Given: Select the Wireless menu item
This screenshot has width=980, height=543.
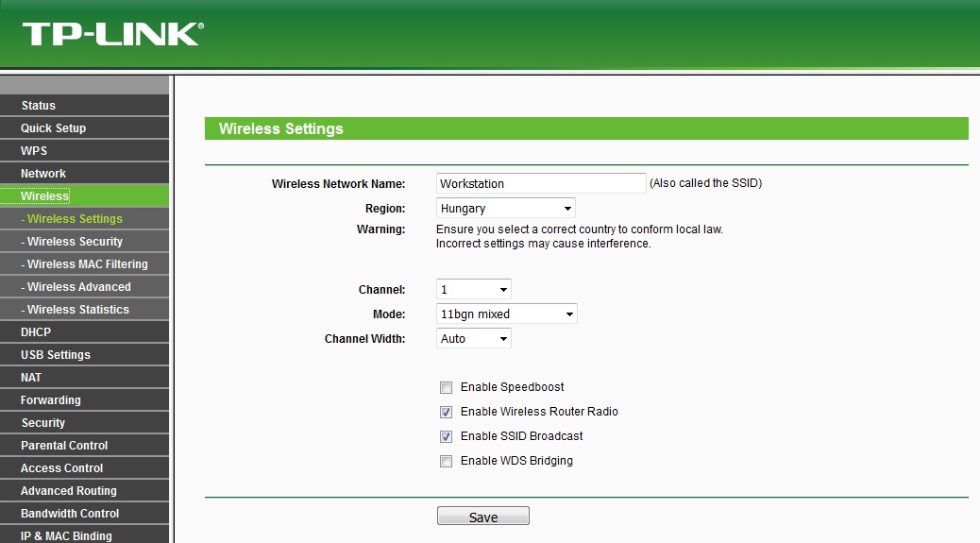Looking at the screenshot, I should (x=84, y=195).
